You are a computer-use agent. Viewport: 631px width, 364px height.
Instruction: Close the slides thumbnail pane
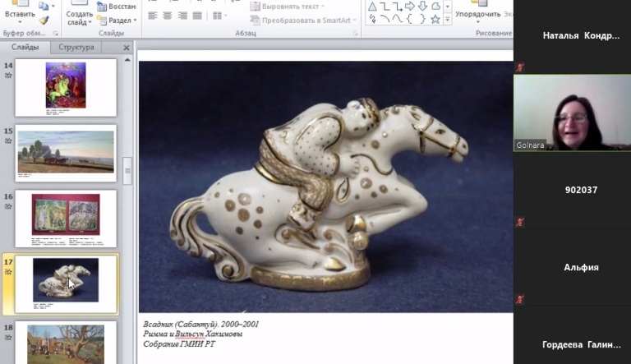[x=127, y=48]
